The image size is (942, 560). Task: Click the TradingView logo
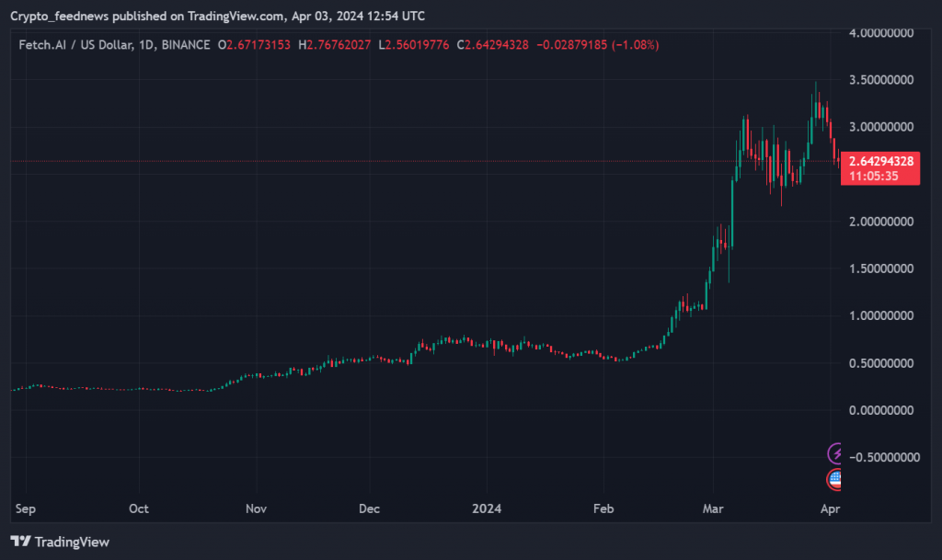(60, 542)
